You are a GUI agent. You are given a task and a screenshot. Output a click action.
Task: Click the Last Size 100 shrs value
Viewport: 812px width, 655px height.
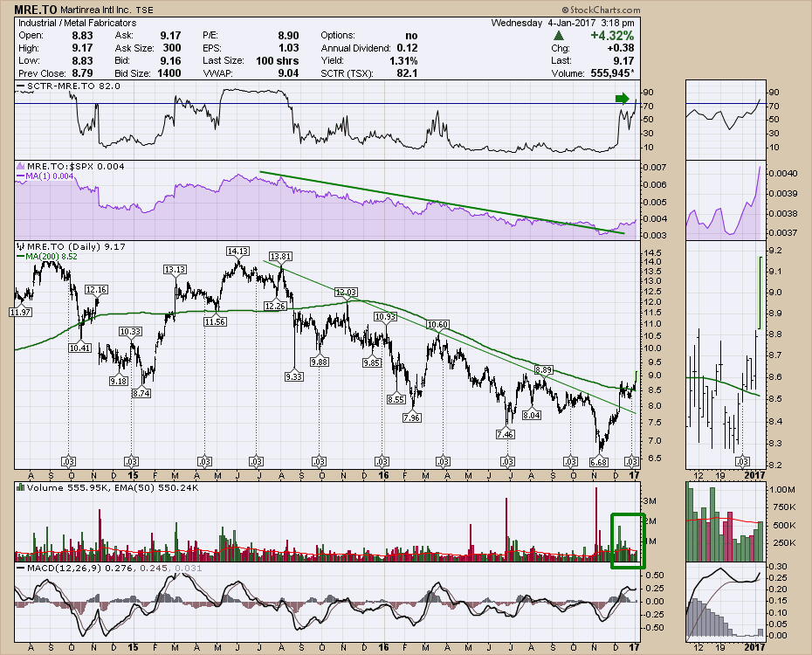click(277, 60)
